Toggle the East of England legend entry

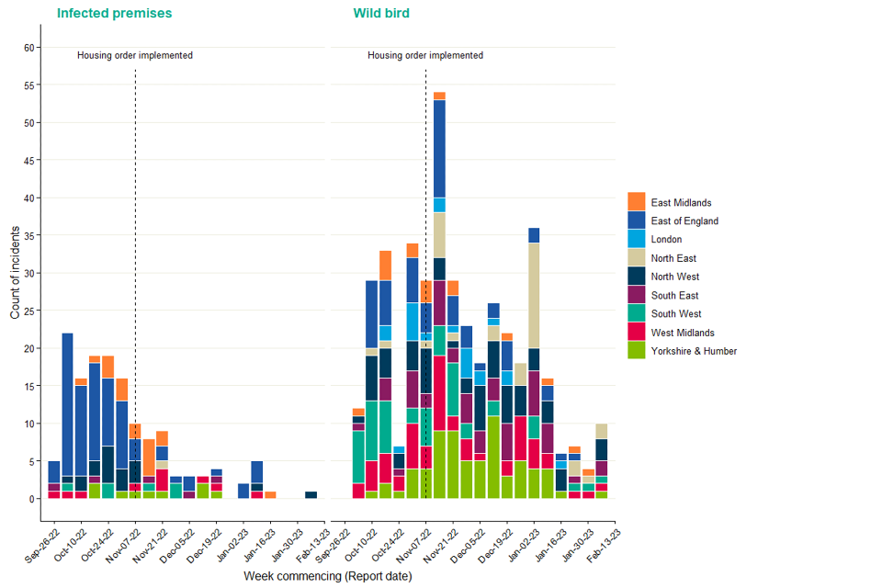tap(635, 220)
